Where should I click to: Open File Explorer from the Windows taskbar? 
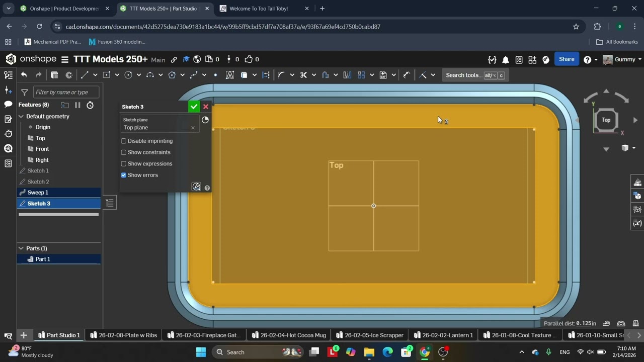point(369,352)
